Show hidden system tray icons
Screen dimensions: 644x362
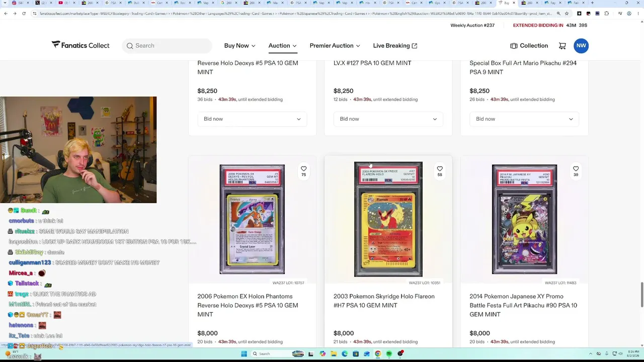(592, 354)
